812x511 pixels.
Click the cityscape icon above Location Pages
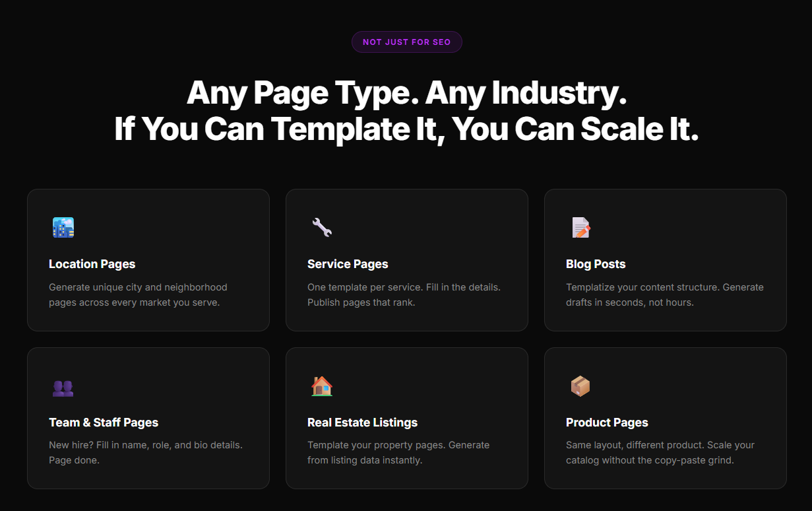click(x=63, y=228)
